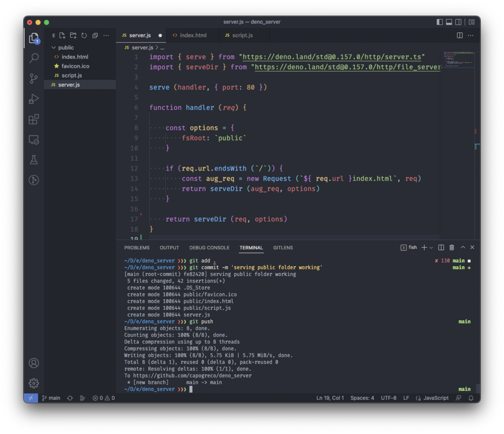
Task: Open the OUTPUT panel tab
Action: (169, 248)
